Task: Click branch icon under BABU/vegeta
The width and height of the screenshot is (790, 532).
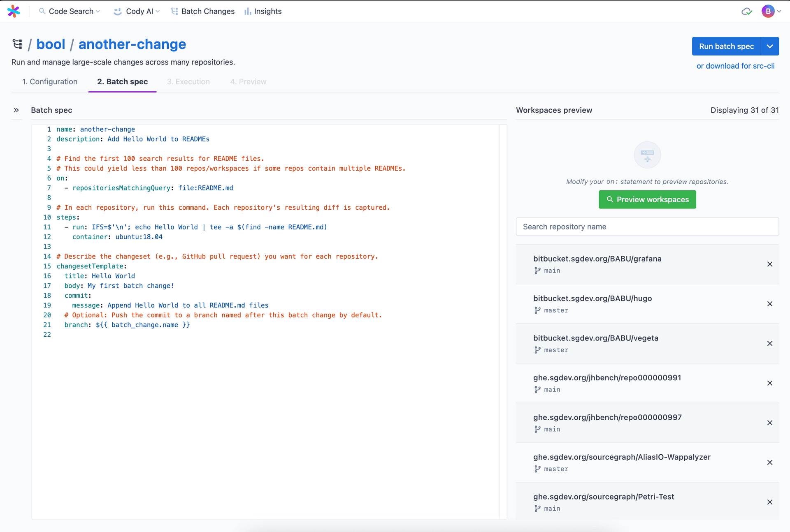Action: 537,350
